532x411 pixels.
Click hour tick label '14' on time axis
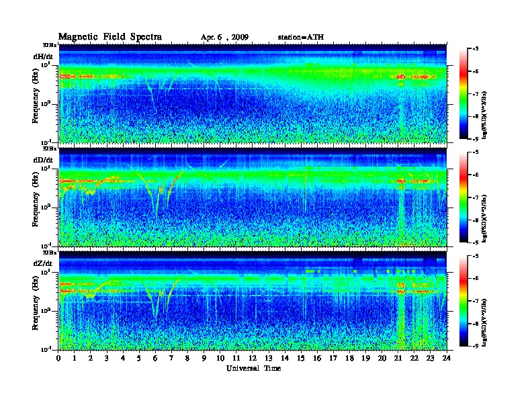click(x=285, y=358)
